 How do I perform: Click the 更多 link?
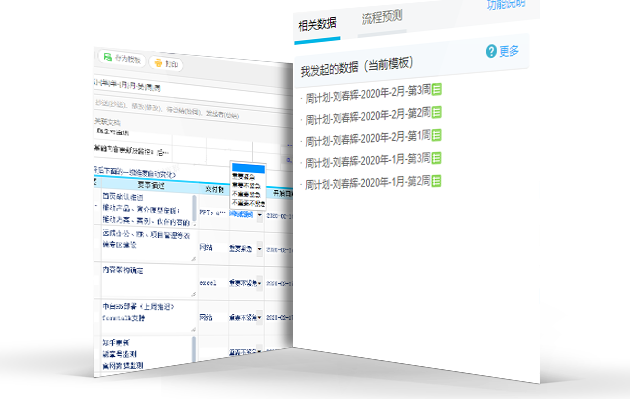pyautogui.click(x=509, y=51)
